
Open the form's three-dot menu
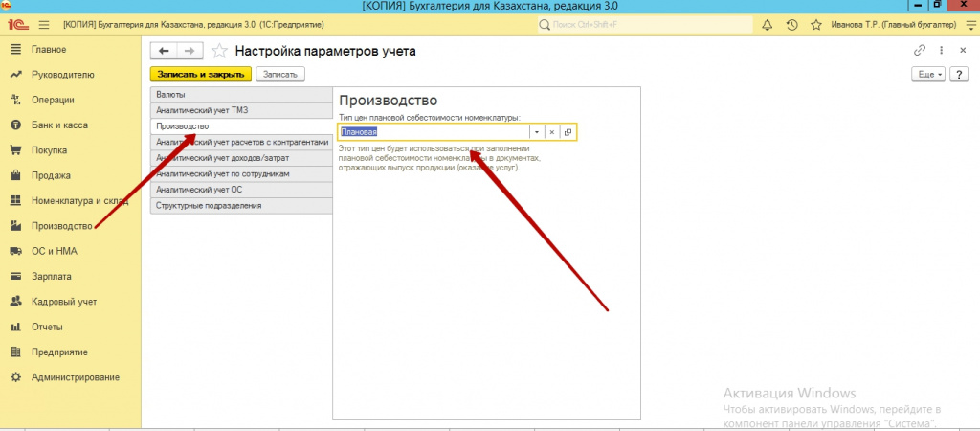(x=942, y=51)
